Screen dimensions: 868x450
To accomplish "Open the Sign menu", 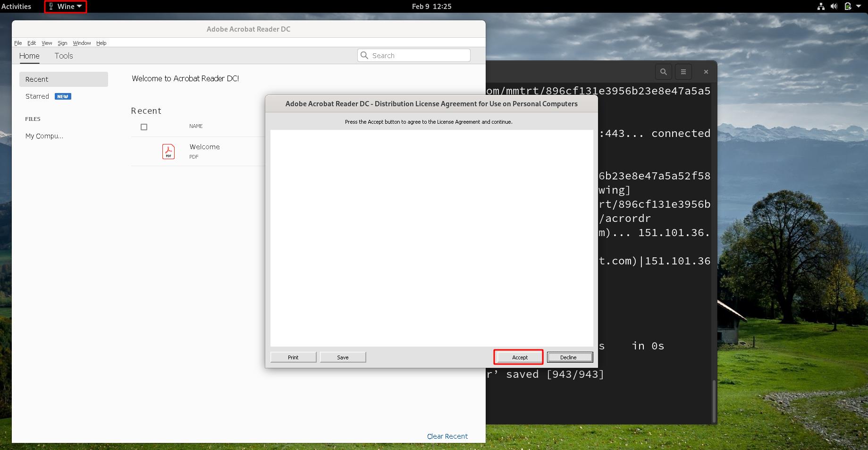I will click(x=62, y=43).
